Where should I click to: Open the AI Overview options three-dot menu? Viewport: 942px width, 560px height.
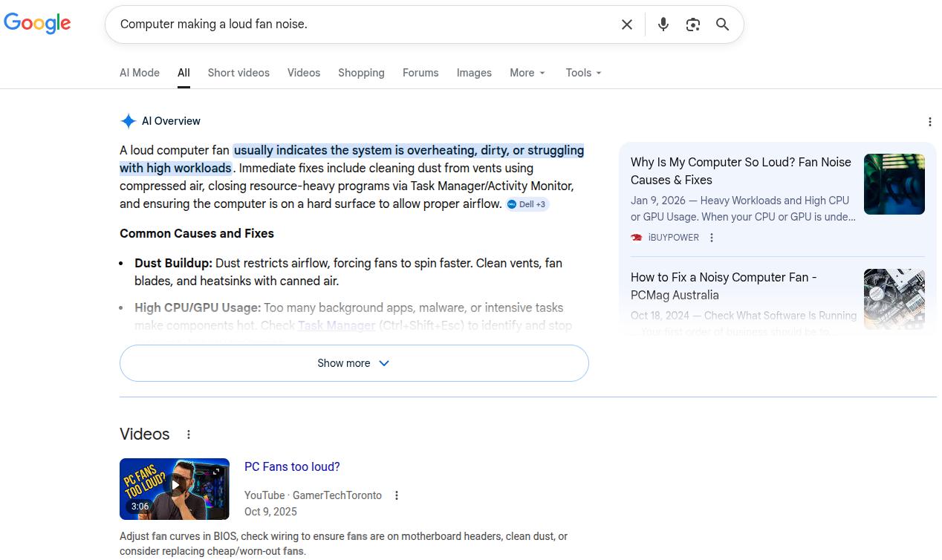coord(930,121)
